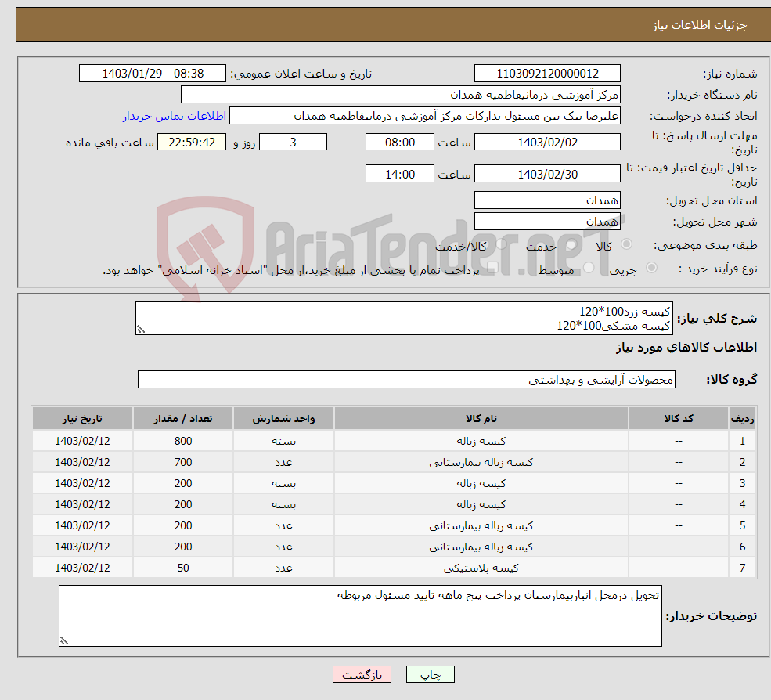Viewport: 771px width, 700px height.
Task: Grab the buyer notes resize handle
Action: pos(64,641)
